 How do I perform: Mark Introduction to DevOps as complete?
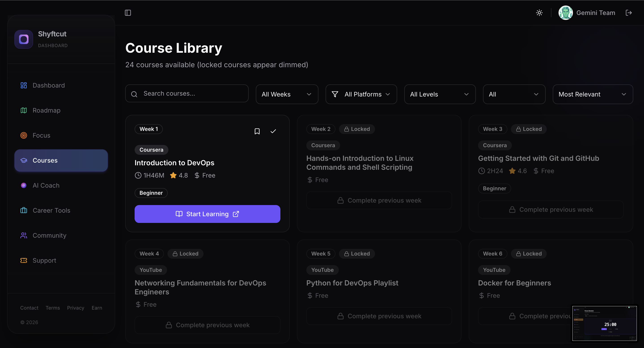(273, 131)
